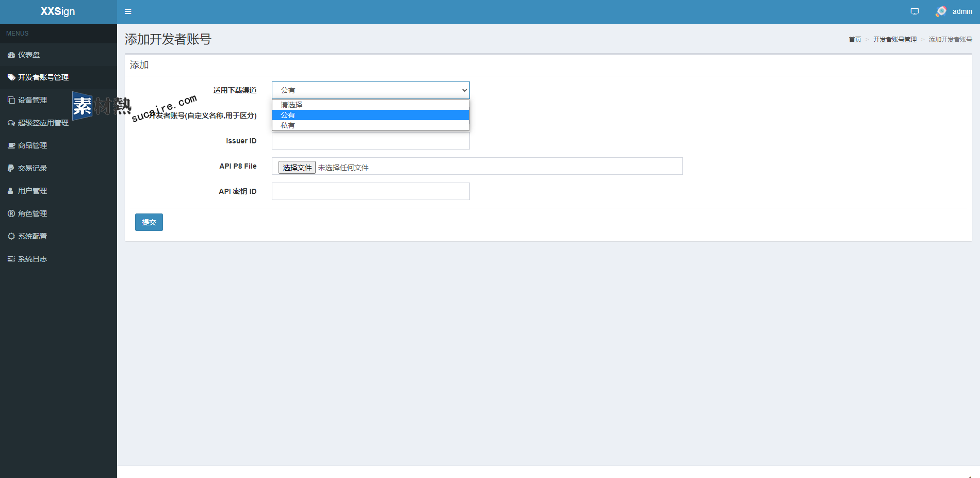Click the 添加开发者账号 breadcrumb text
980x478 pixels.
coord(950,40)
